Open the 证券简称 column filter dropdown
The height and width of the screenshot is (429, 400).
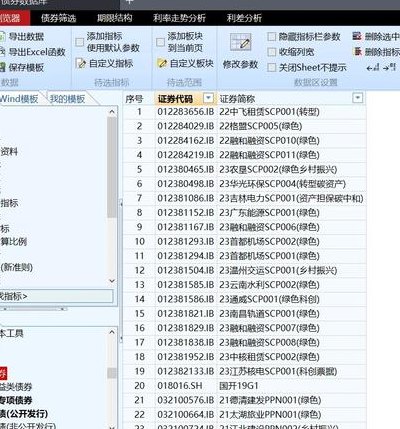coord(357,98)
